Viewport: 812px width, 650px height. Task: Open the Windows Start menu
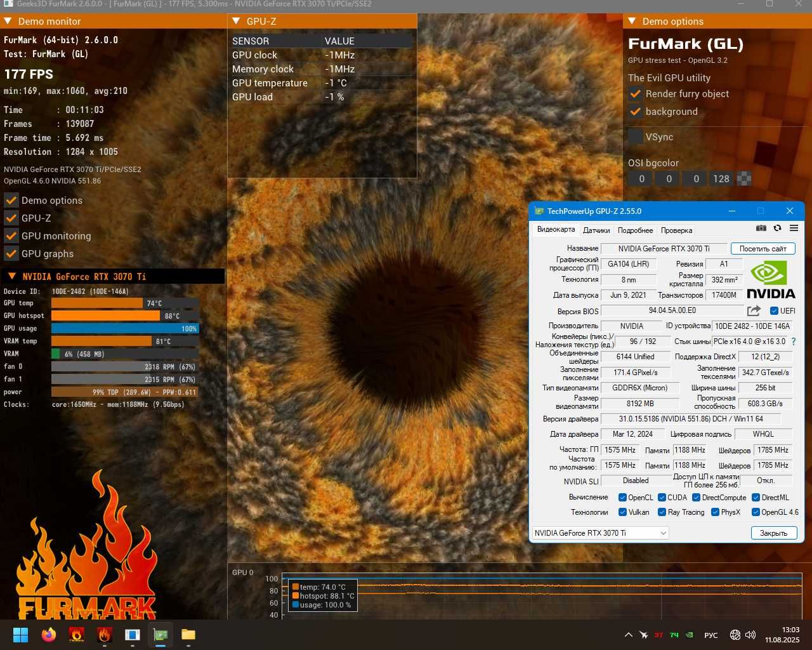tap(21, 635)
